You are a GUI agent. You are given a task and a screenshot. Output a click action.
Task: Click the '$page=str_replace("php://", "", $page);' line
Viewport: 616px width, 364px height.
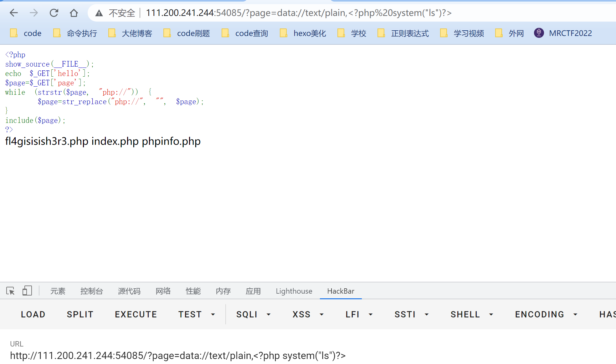click(x=121, y=102)
